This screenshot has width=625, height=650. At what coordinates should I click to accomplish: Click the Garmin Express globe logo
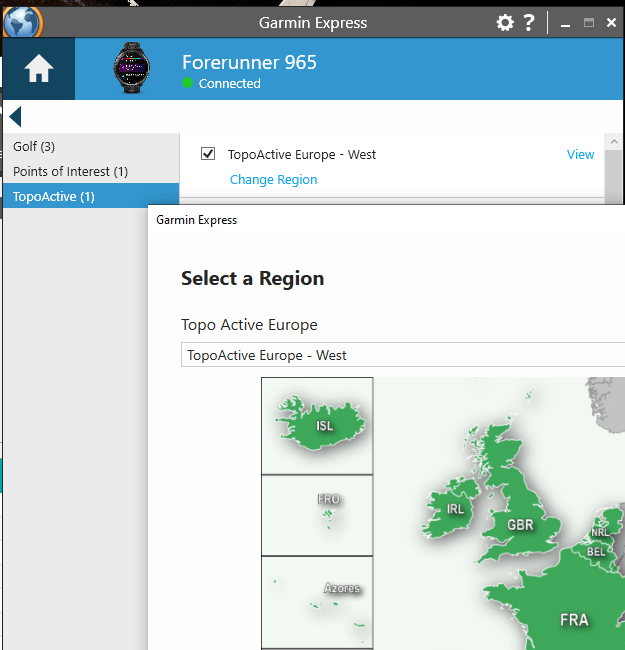[23, 22]
